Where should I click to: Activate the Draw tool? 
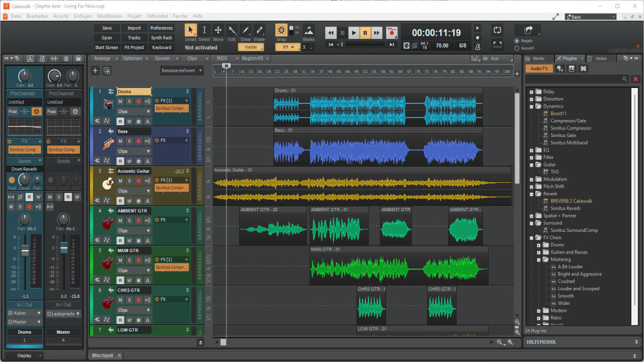pos(245,30)
